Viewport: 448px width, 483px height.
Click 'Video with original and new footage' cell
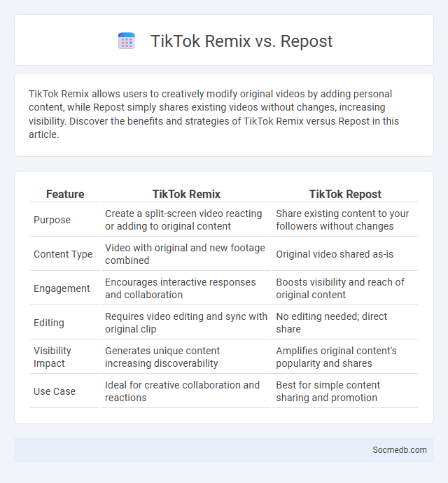pyautogui.click(x=185, y=254)
